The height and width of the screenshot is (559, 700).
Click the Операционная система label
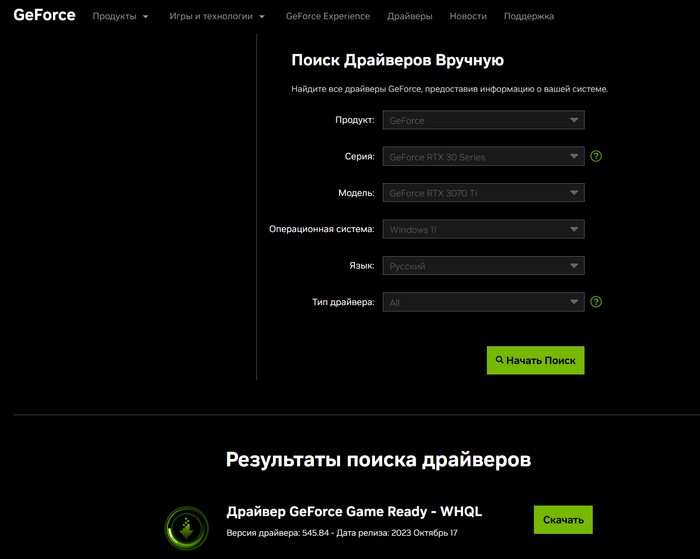click(x=321, y=229)
